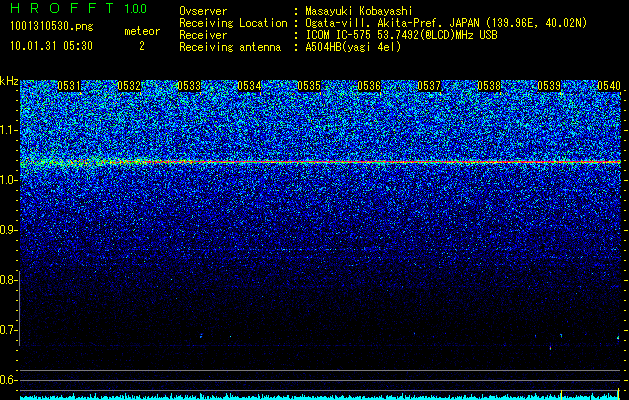
Task: Select the 0534 time marker
Action: point(249,86)
